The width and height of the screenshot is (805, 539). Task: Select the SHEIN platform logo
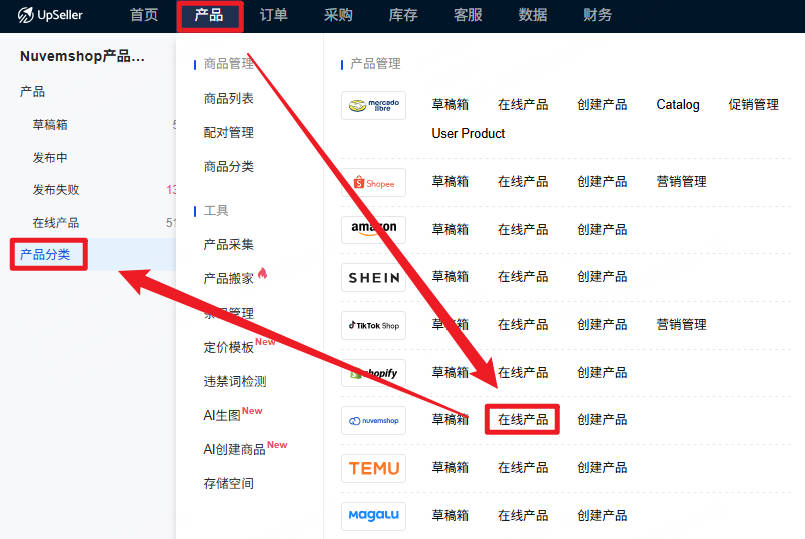pos(373,277)
